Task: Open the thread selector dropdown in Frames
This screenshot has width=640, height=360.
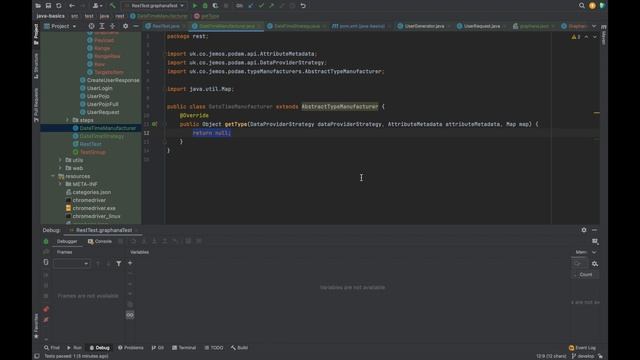Action: click(71, 264)
